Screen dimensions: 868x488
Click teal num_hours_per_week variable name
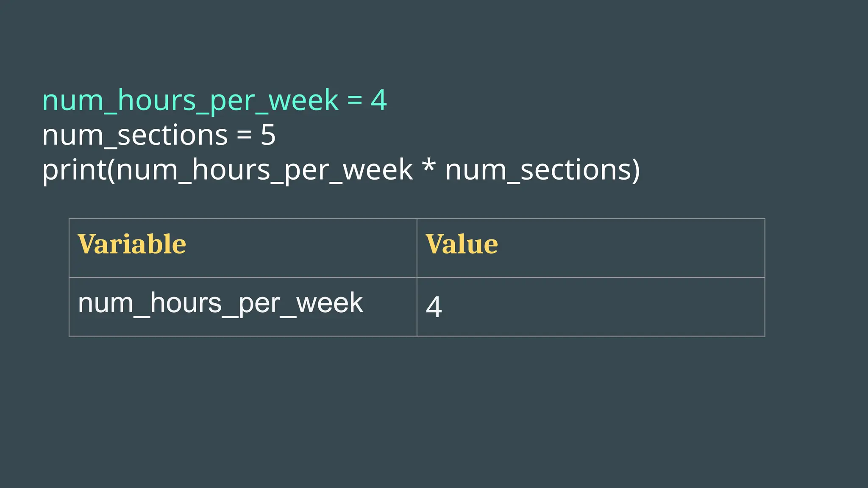pos(190,101)
